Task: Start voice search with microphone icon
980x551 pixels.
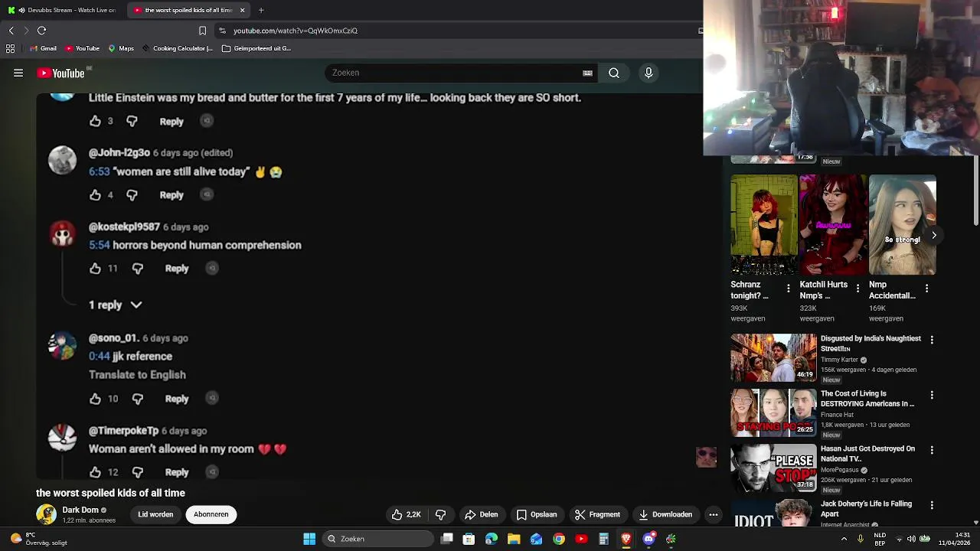Action: (648, 73)
